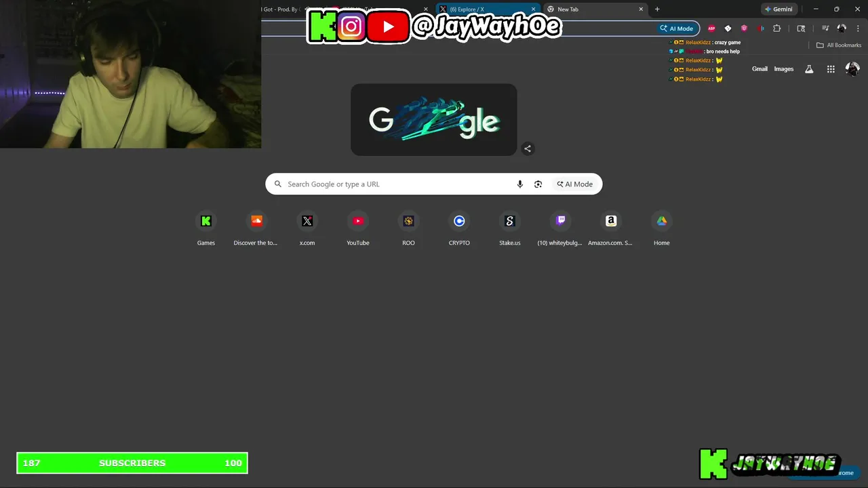Open a new browser tab

(x=657, y=9)
